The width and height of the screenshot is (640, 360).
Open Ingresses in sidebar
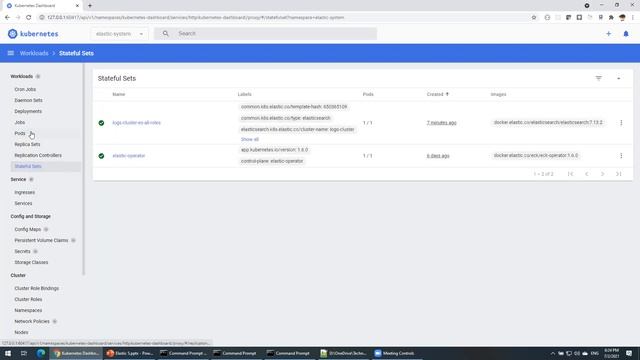(x=24, y=192)
